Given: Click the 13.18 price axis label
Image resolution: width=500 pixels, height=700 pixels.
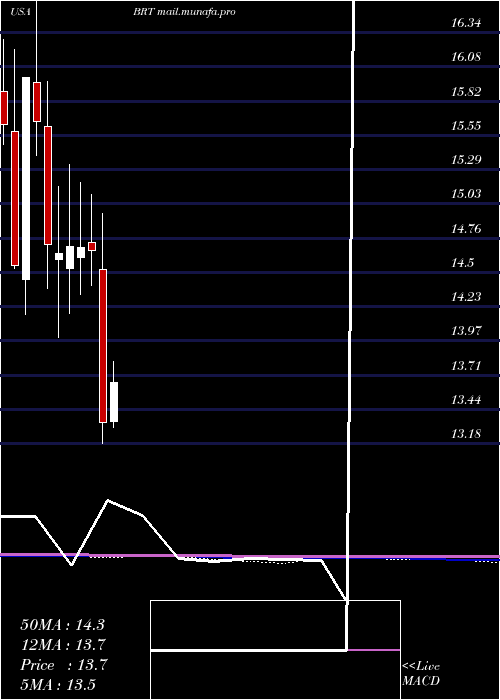Looking at the screenshot, I should pyautogui.click(x=466, y=434).
